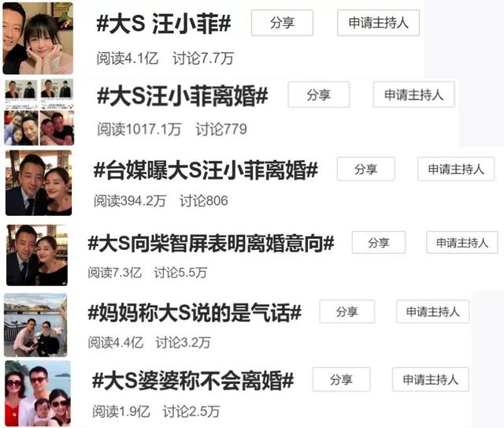Open #妈妈称大S说的是气话# topic title
Image resolution: width=504 pixels, height=428 pixels.
tap(195, 313)
